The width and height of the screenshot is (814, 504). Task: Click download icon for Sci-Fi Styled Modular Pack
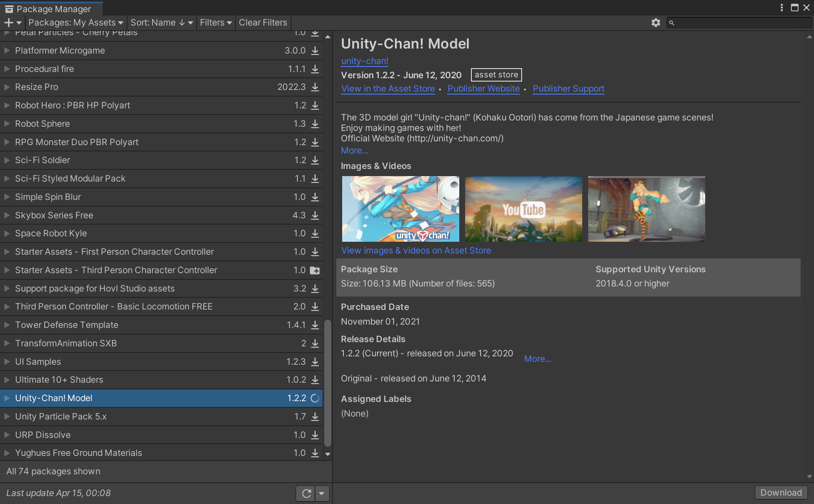[x=315, y=179]
